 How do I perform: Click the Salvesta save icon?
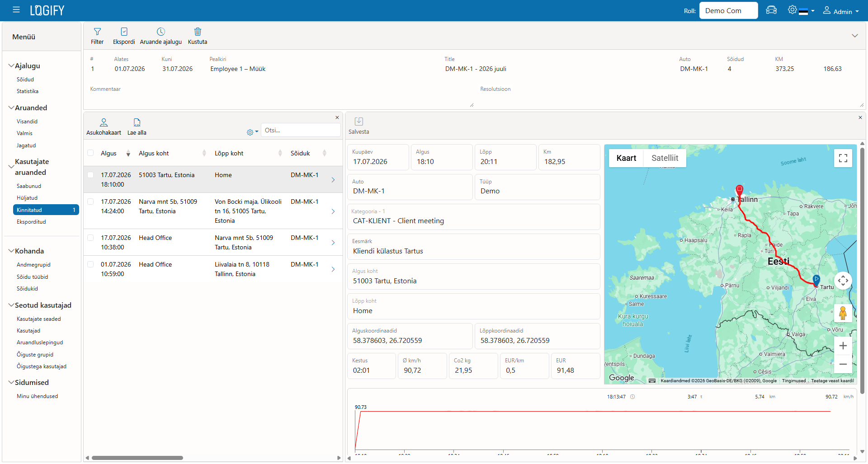point(359,126)
